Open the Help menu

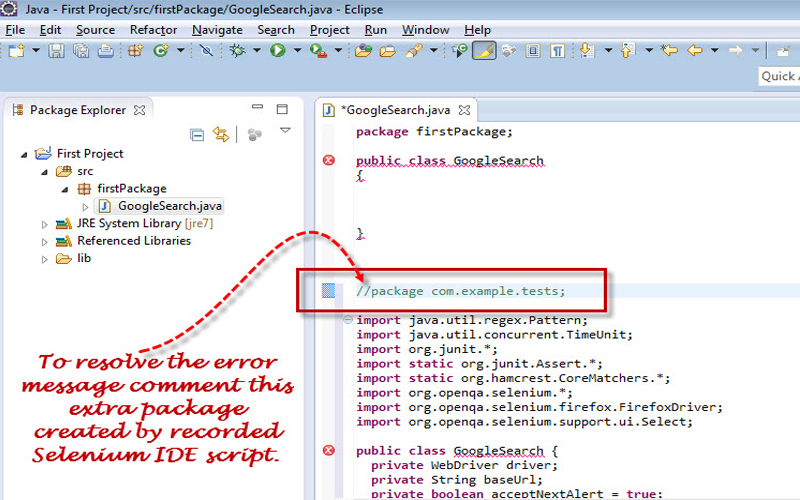[478, 30]
